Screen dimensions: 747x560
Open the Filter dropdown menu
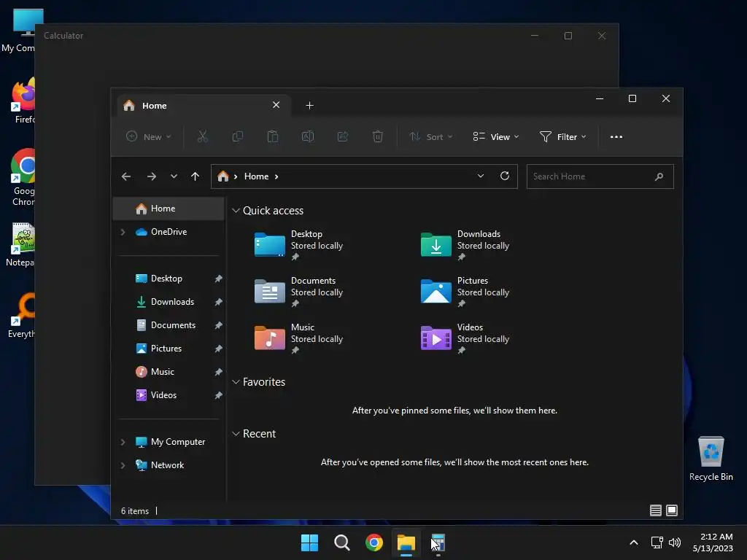tap(562, 136)
